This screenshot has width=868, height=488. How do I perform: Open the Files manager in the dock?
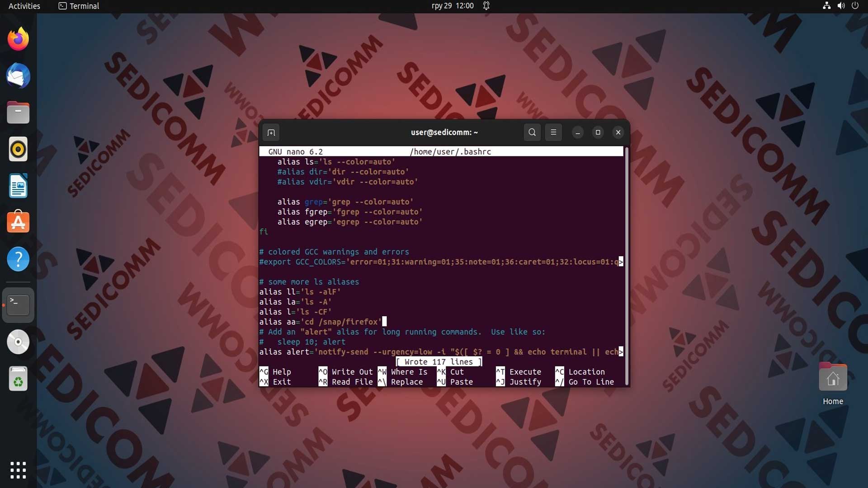18,113
